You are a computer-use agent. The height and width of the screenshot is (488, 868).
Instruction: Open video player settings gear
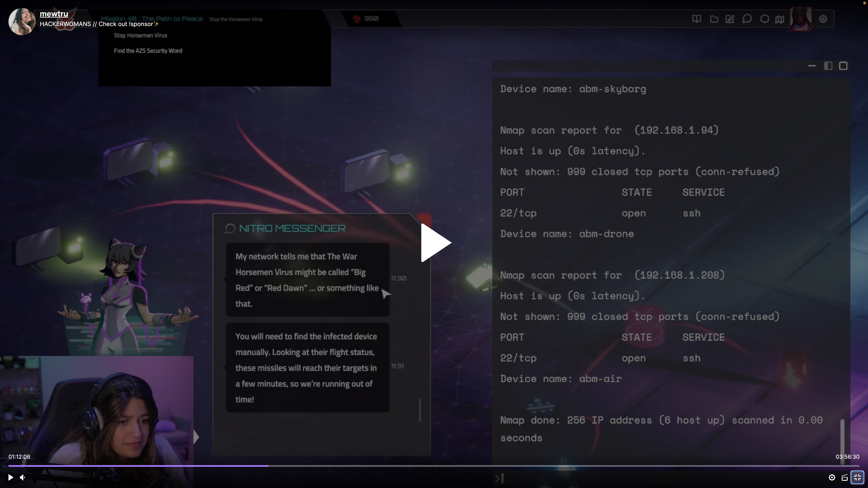click(x=832, y=477)
